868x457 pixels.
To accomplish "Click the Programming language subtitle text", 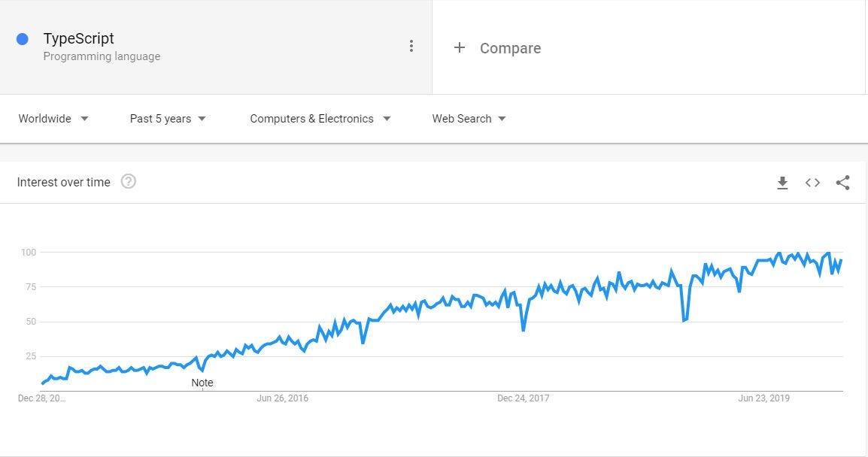I will click(x=102, y=56).
